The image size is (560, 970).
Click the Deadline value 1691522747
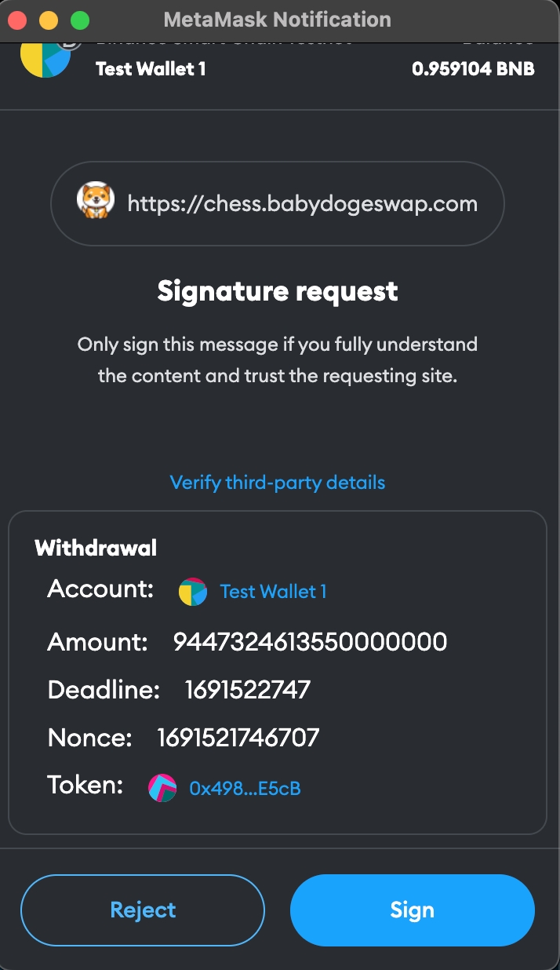pyautogui.click(x=248, y=690)
